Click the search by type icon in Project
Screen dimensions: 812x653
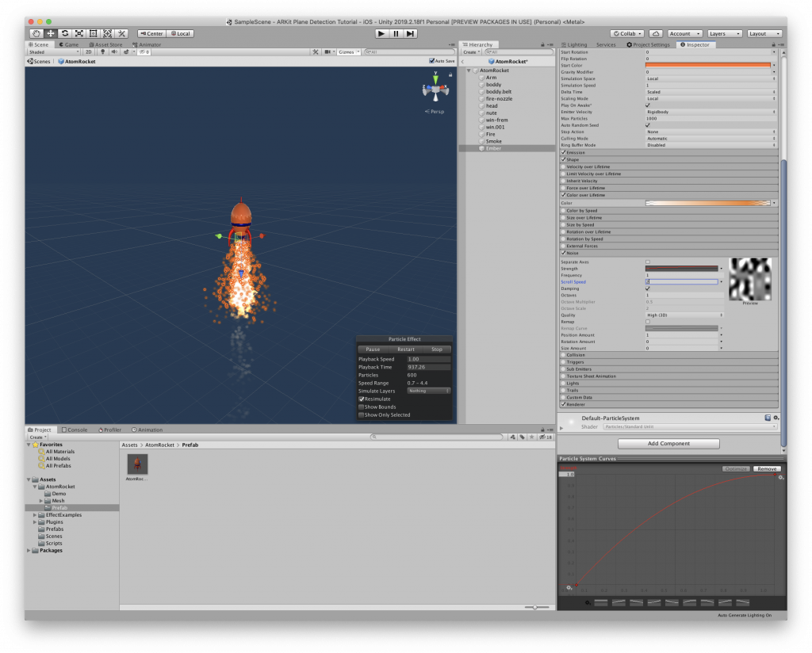[x=513, y=437]
